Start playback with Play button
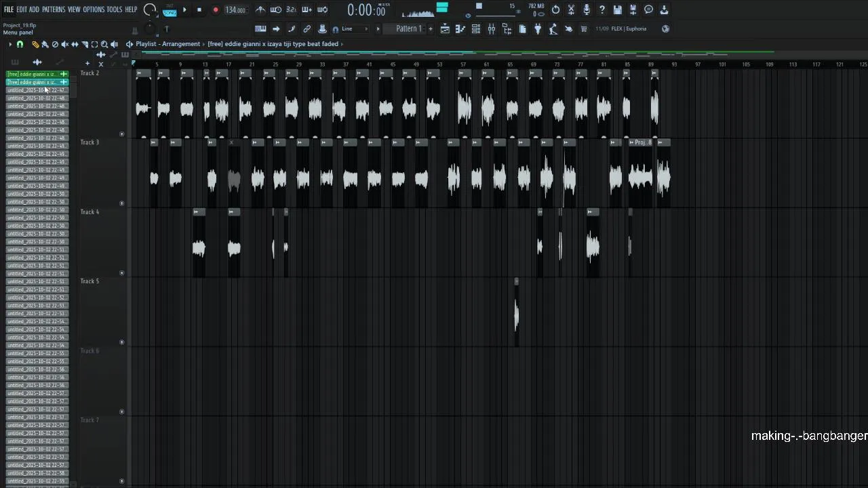Screen dimensions: 868x488 (x=184, y=10)
